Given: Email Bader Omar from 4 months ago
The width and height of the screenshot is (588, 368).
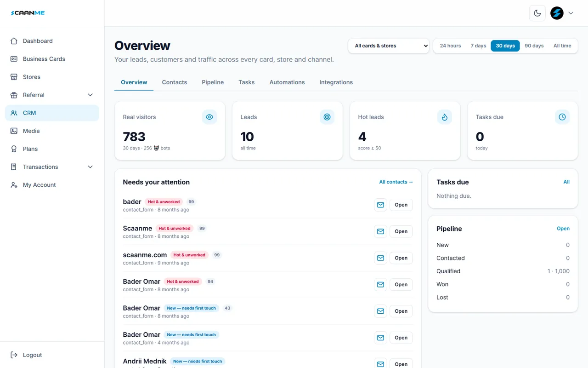Looking at the screenshot, I should click(380, 338).
